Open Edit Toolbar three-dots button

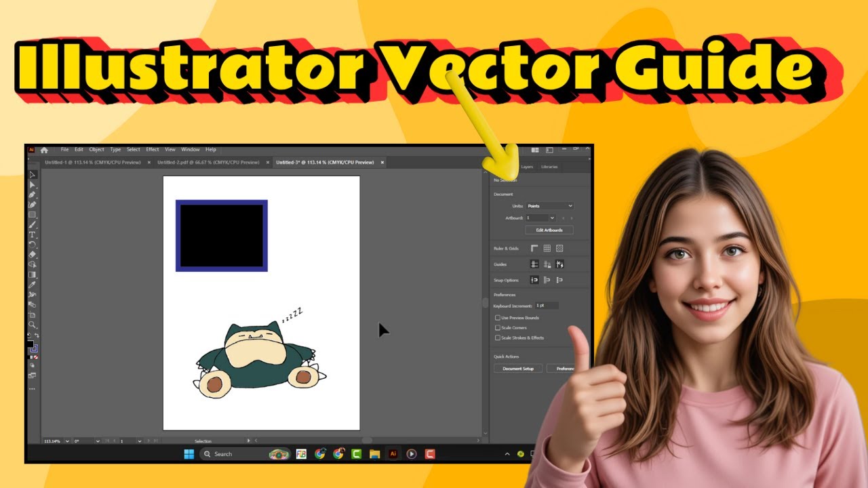(33, 388)
